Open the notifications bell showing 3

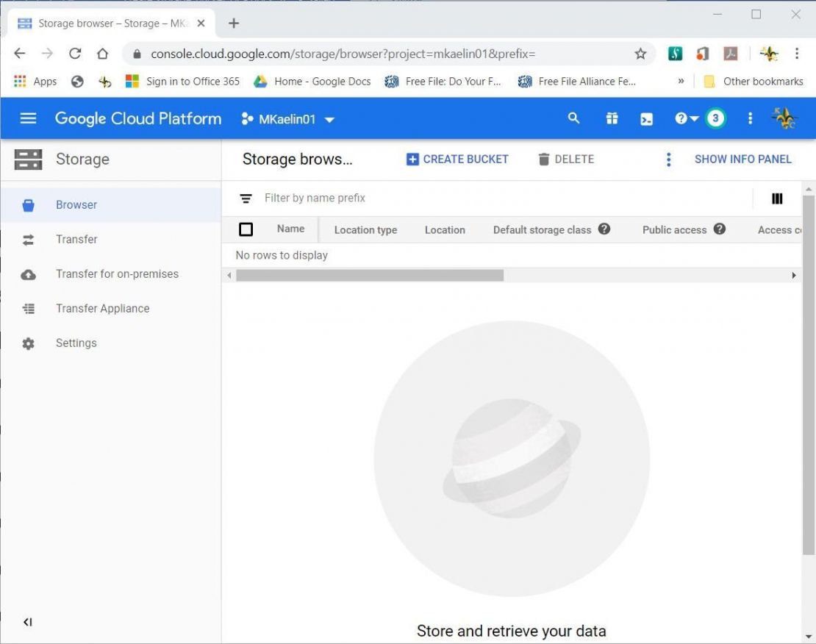coord(714,118)
